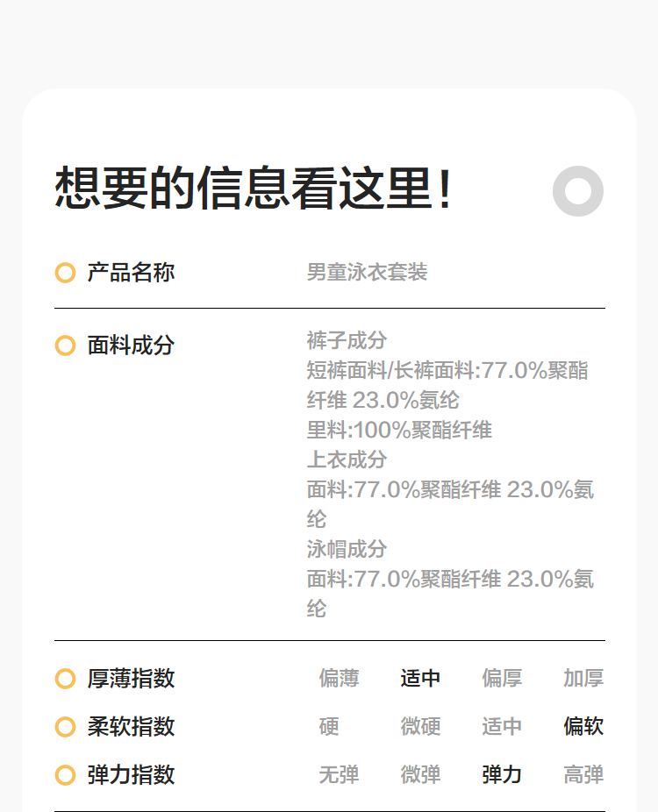Select 偏软 softness option

pos(583,727)
